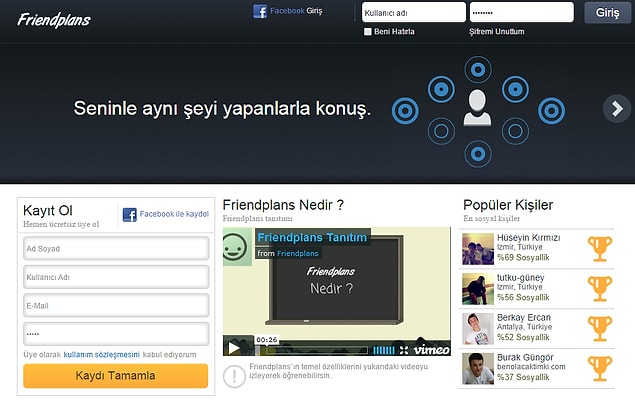Focus the Kullanıcı Adı signup field
Viewport: 635px width, 401px height.
pyautogui.click(x=116, y=277)
